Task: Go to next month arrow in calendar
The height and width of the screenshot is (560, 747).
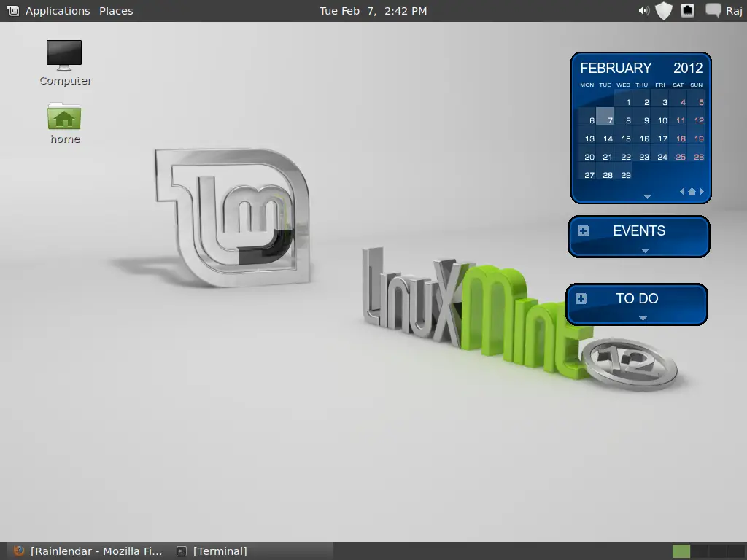Action: coord(701,192)
